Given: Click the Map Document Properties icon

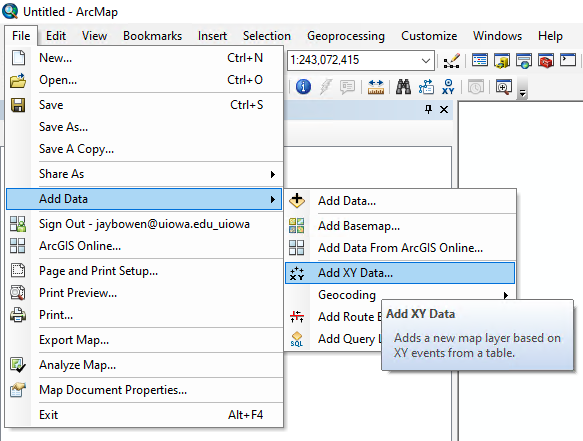Looking at the screenshot, I should (x=17, y=390).
